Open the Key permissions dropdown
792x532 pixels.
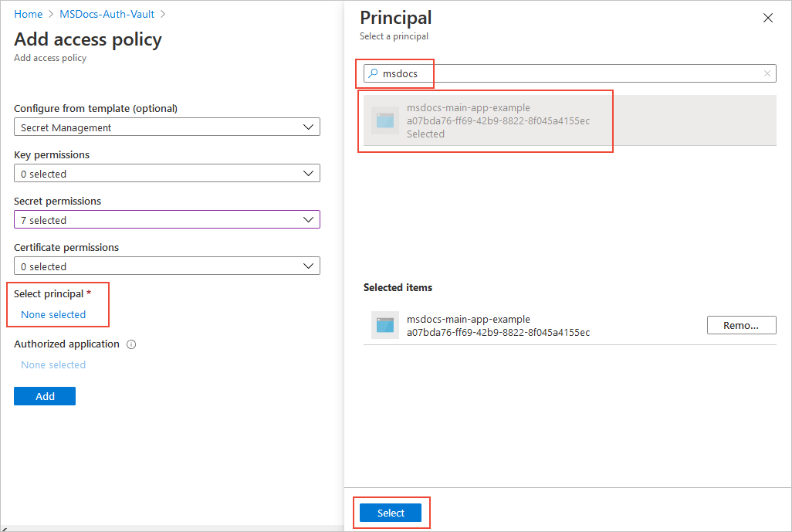167,173
